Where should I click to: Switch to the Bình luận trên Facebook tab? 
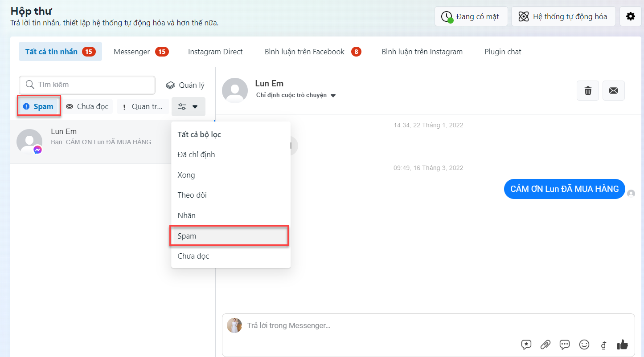pyautogui.click(x=312, y=52)
